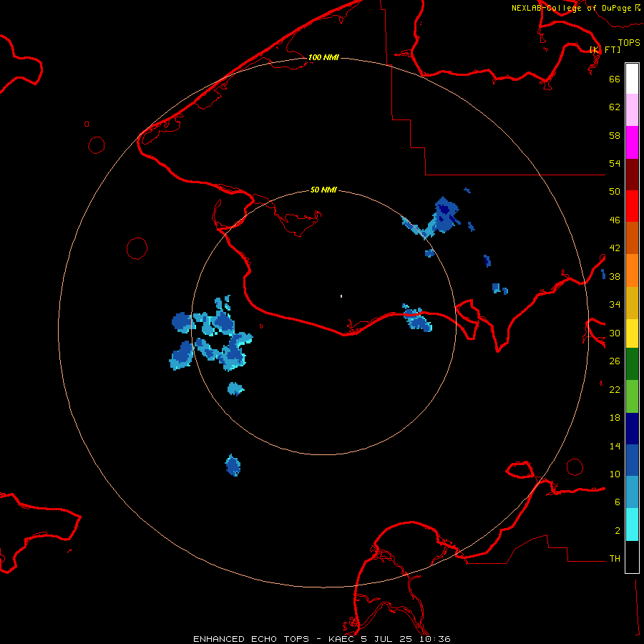The width and height of the screenshot is (644, 644).
Task: Click the 26 label on the legend
Action: pyautogui.click(x=615, y=361)
